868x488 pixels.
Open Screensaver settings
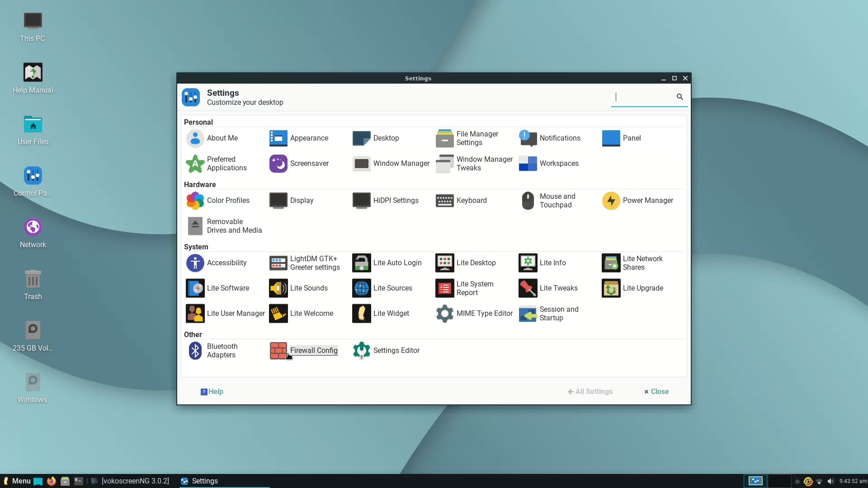click(299, 164)
